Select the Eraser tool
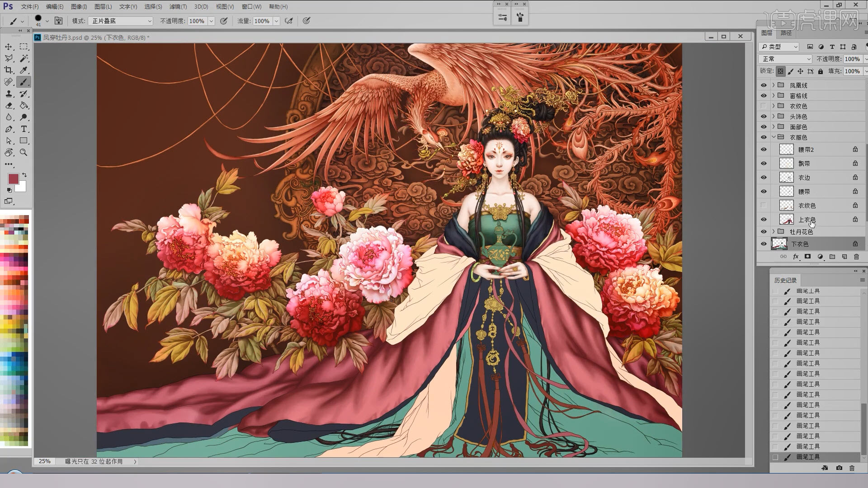The width and height of the screenshot is (868, 488). pos(9,105)
